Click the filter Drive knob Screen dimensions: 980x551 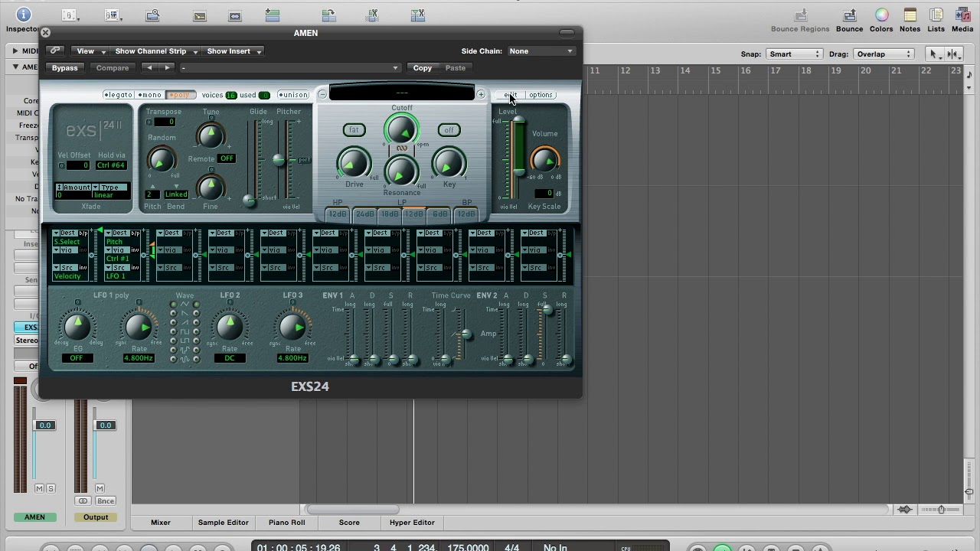354,164
